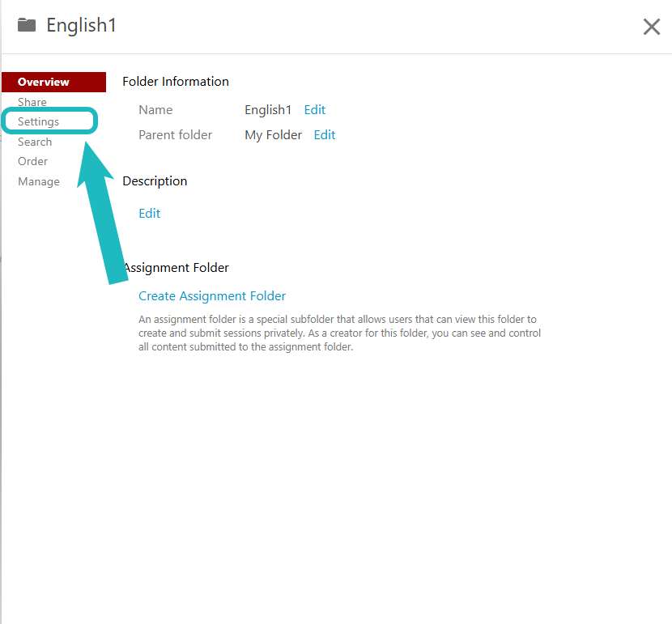
Task: Open the Settings tab in sidebar
Action: [x=39, y=121]
